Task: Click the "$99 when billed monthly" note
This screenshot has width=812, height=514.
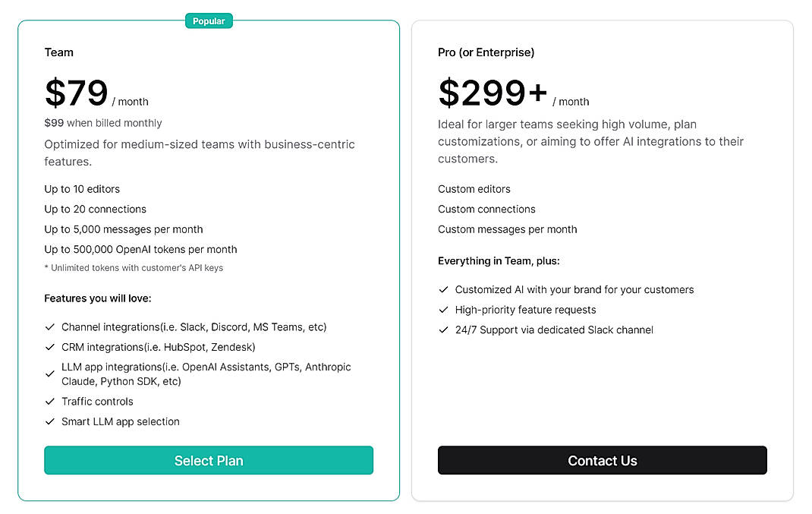Action: 103,123
